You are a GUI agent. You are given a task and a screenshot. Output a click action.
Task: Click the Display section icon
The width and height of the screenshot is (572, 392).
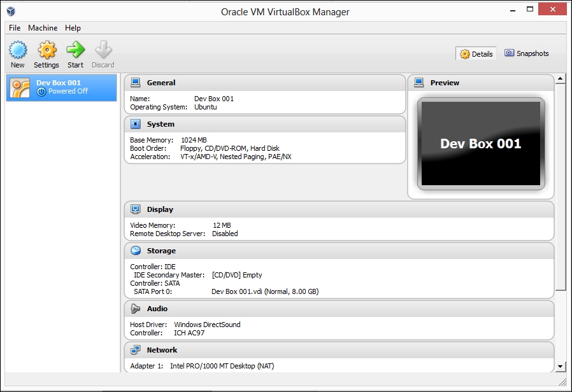tap(135, 209)
